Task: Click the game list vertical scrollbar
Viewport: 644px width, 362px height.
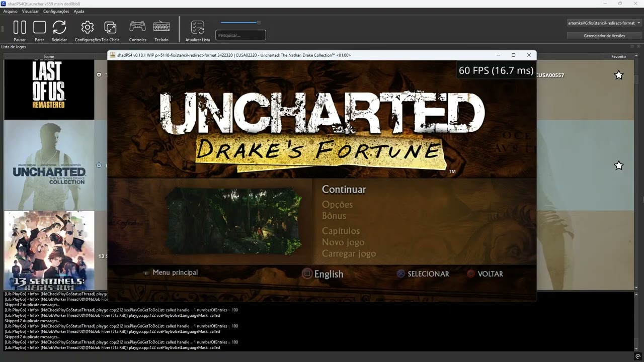Action: point(636,171)
